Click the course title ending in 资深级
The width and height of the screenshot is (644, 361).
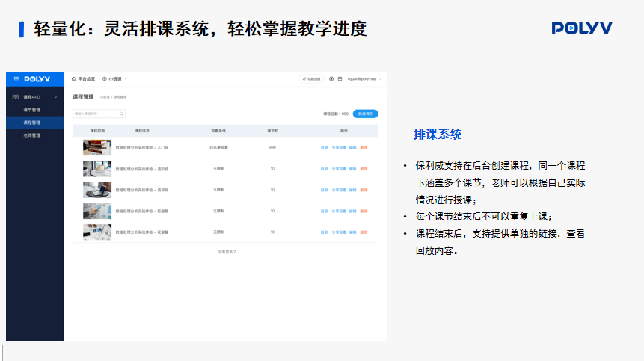coord(142,190)
